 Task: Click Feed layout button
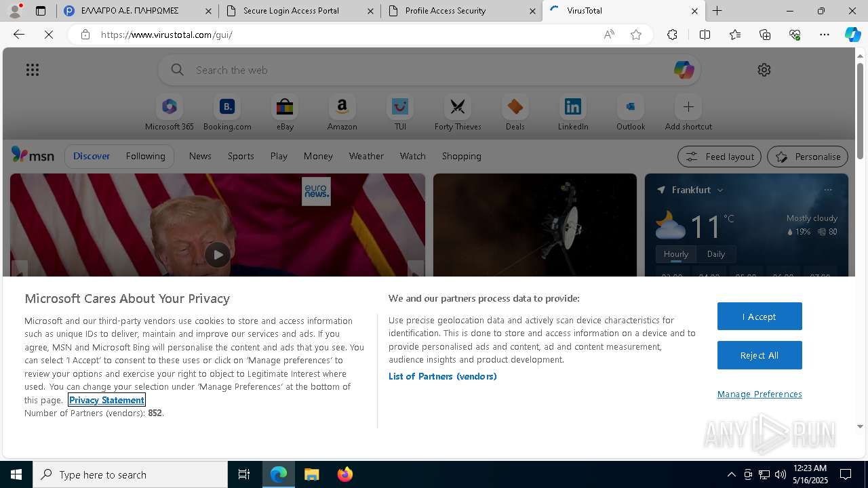pos(719,157)
